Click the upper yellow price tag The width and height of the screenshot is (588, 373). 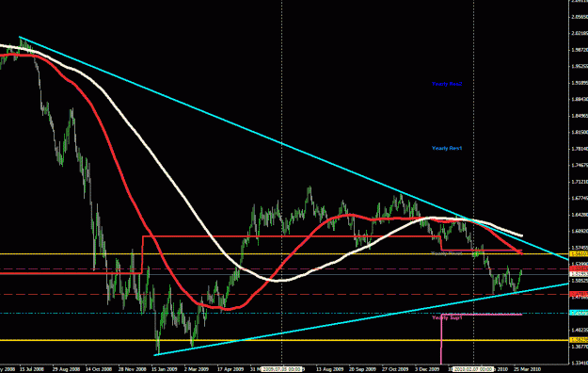(579, 254)
